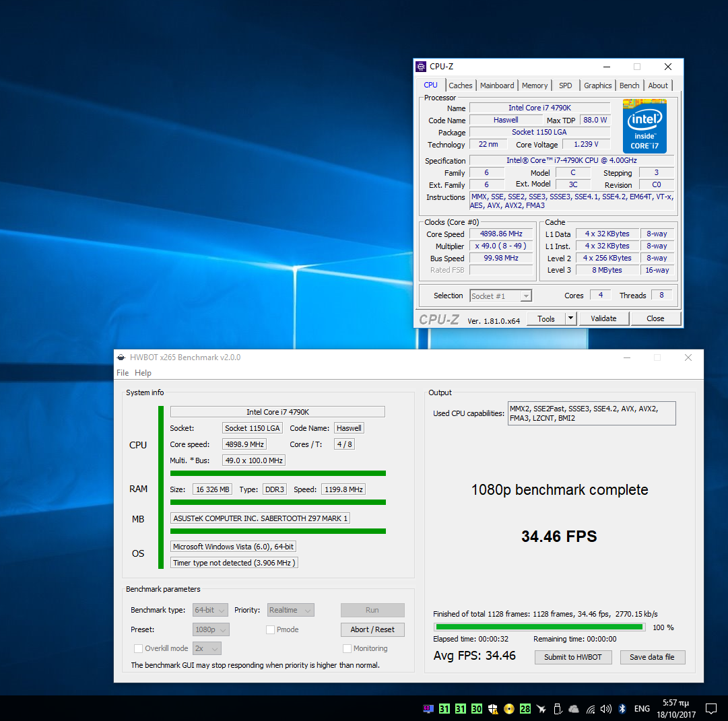
Task: Click the Used CPU capabilities text box
Action: coord(591,413)
